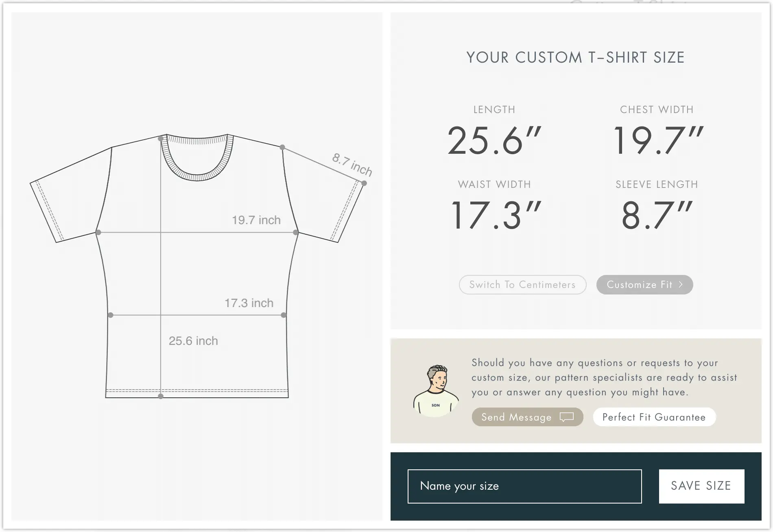Select the Length value 25.6 inches

pos(493,140)
